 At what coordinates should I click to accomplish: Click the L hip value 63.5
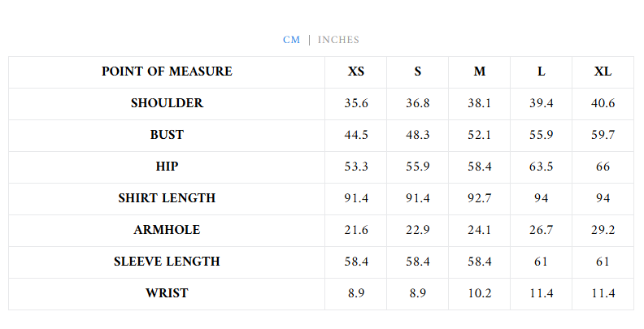click(x=542, y=167)
